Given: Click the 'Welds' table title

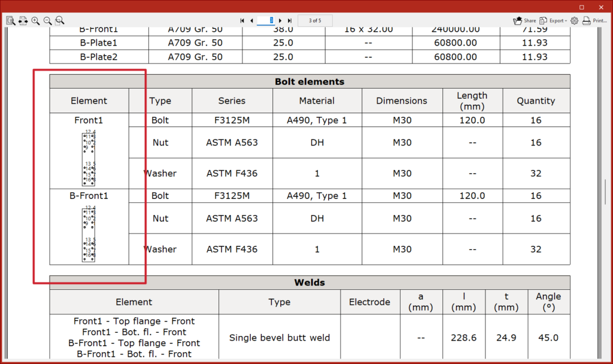Looking at the screenshot, I should coord(309,283).
